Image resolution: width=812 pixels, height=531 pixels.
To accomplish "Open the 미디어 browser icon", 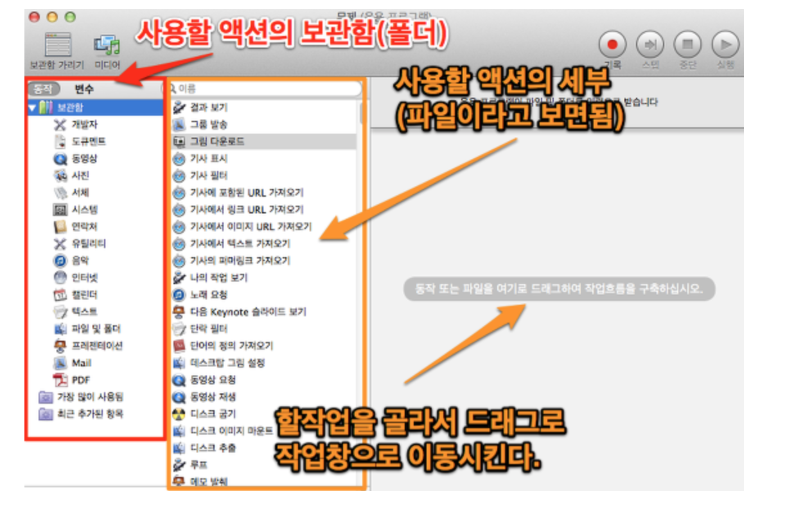I will 107,45.
